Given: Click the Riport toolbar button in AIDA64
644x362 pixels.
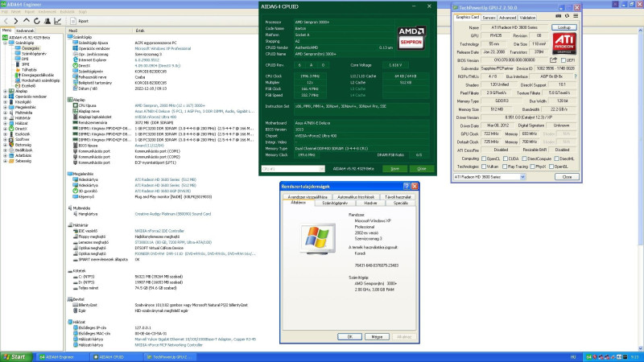Looking at the screenshot, I should (x=79, y=21).
